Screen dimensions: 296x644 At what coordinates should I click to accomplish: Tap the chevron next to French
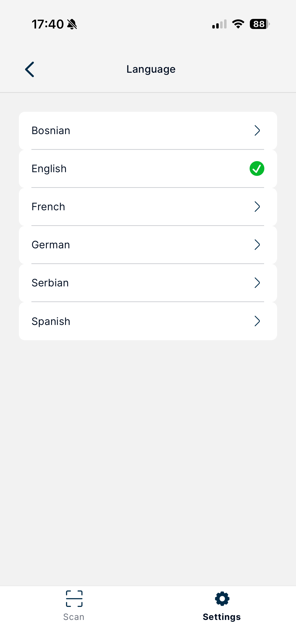point(257,207)
